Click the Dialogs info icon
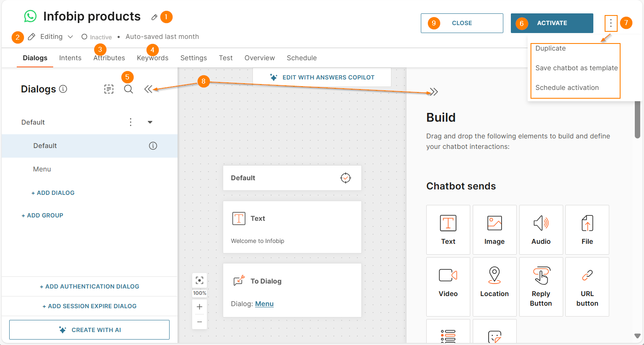The height and width of the screenshot is (345, 644). click(x=63, y=89)
